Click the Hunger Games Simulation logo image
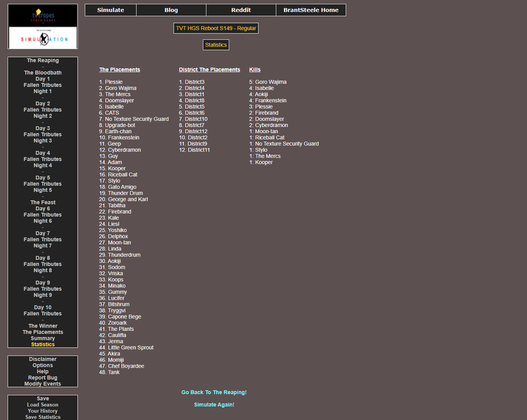Screen dimensions: 527x420 tap(43, 27)
